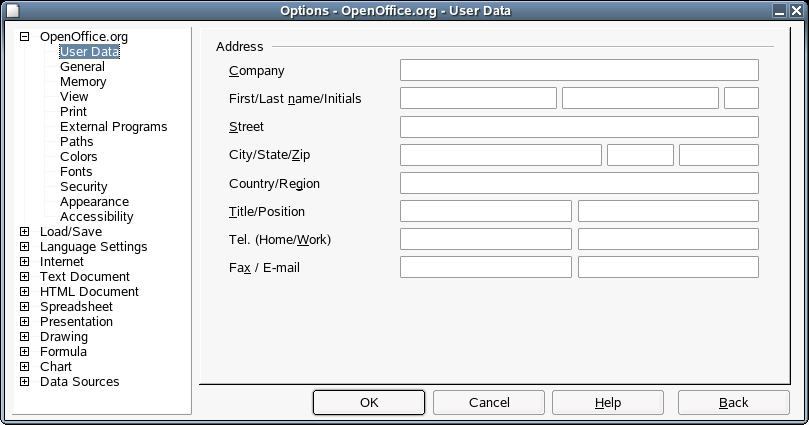This screenshot has width=809, height=425.
Task: Focus the First name input field
Action: [478, 98]
